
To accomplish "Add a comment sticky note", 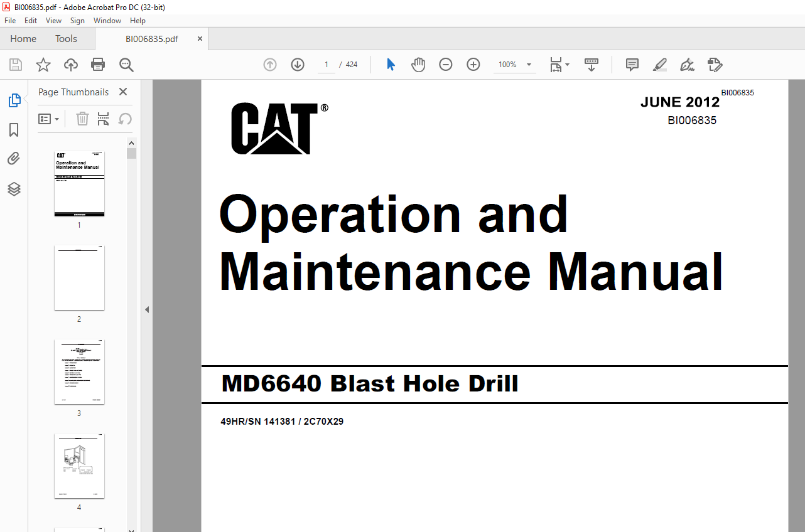I will click(x=632, y=65).
